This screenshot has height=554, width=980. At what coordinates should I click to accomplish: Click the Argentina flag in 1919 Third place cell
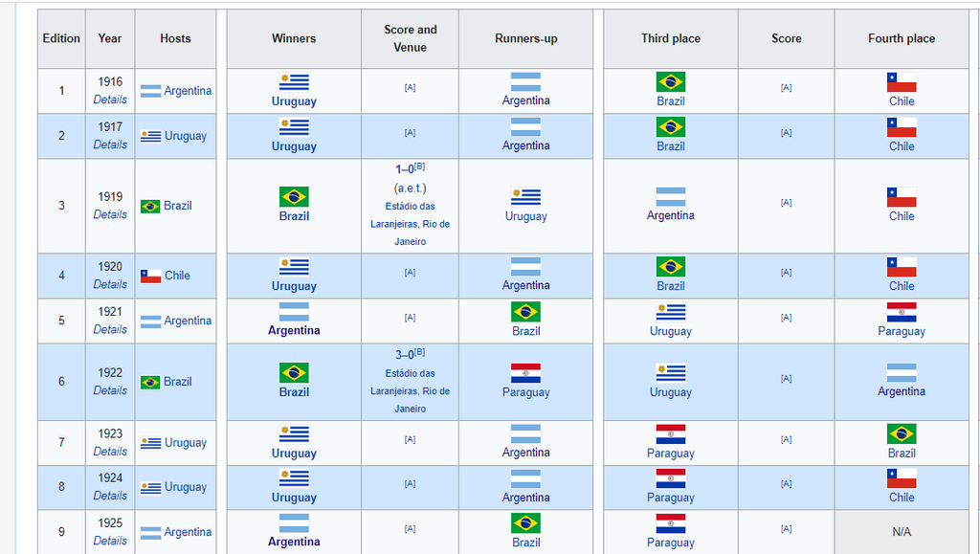670,197
